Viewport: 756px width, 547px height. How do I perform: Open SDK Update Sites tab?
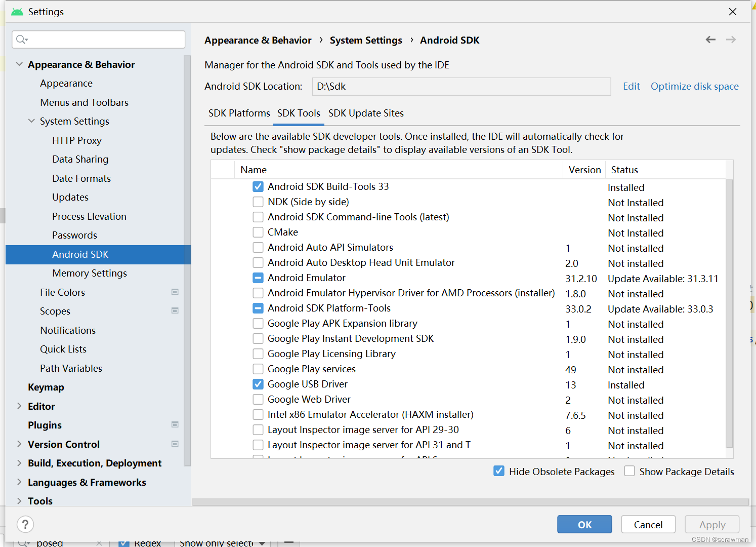pos(366,113)
